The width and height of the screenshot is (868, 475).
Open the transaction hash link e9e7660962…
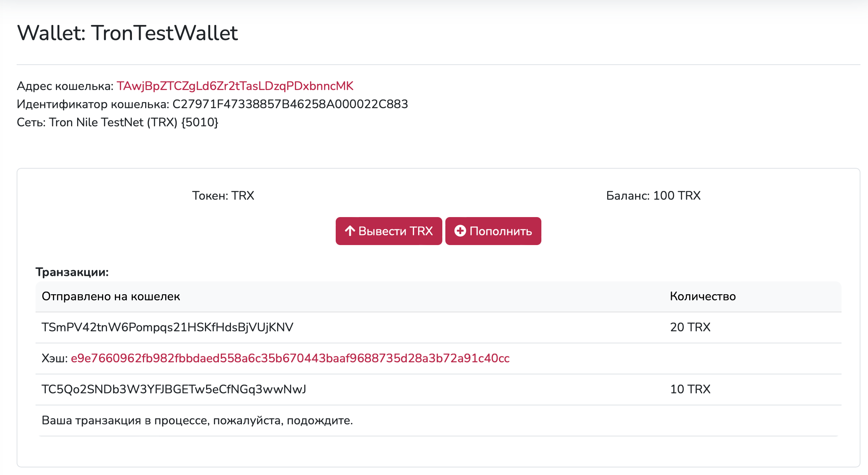click(x=290, y=358)
